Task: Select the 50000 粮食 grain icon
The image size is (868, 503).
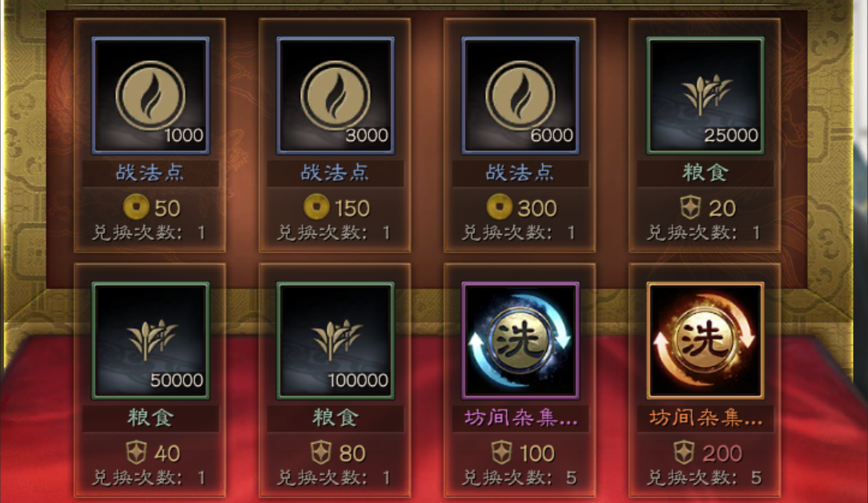Action: click(150, 340)
